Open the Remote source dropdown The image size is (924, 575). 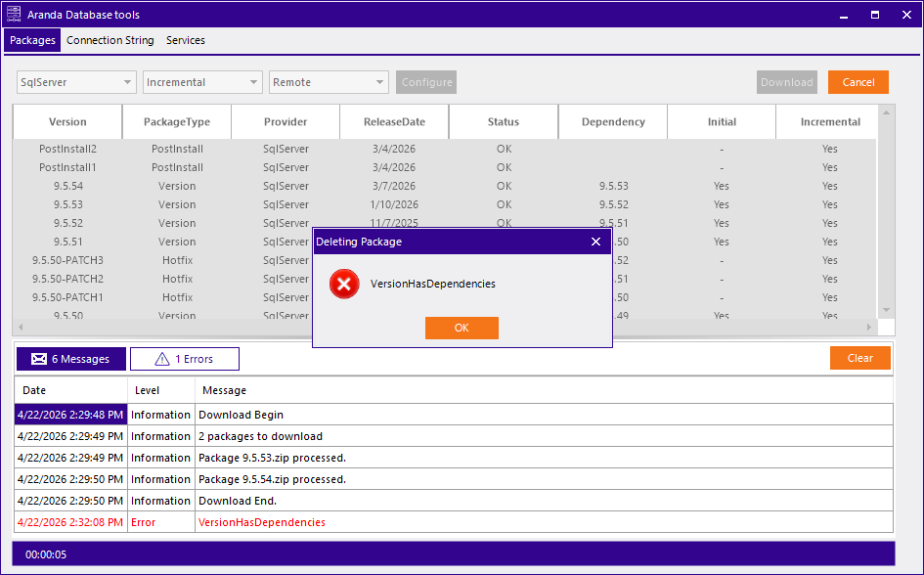tap(329, 82)
